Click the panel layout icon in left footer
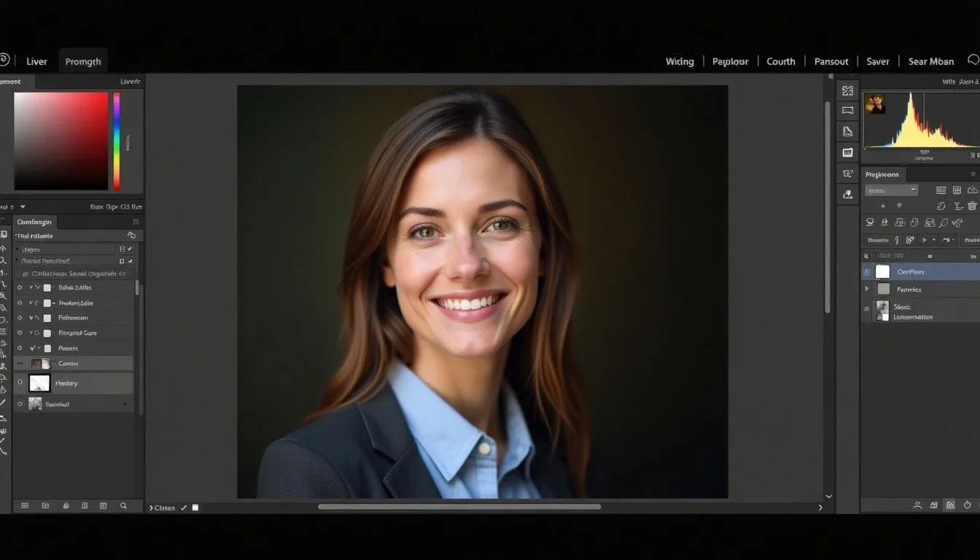 pos(45,505)
